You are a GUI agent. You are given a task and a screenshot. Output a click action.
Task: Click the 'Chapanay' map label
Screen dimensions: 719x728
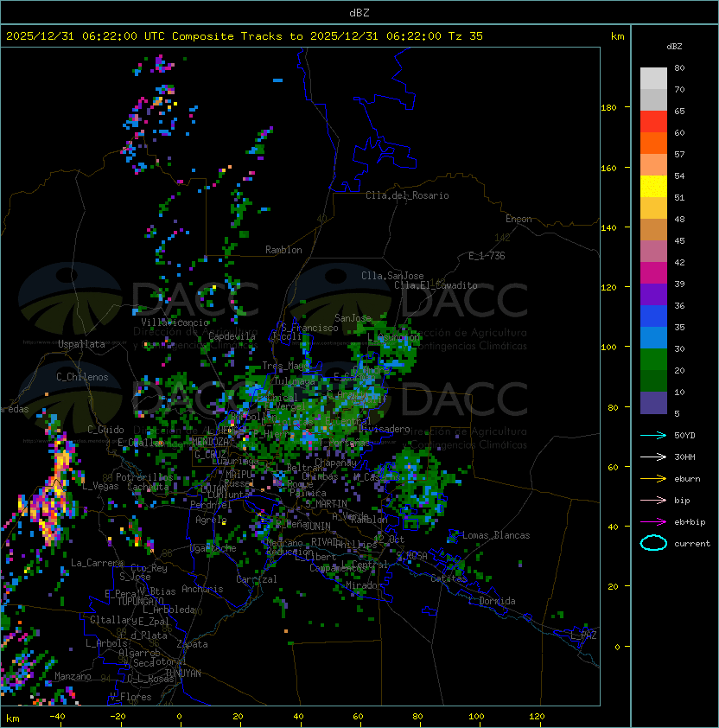(335, 463)
